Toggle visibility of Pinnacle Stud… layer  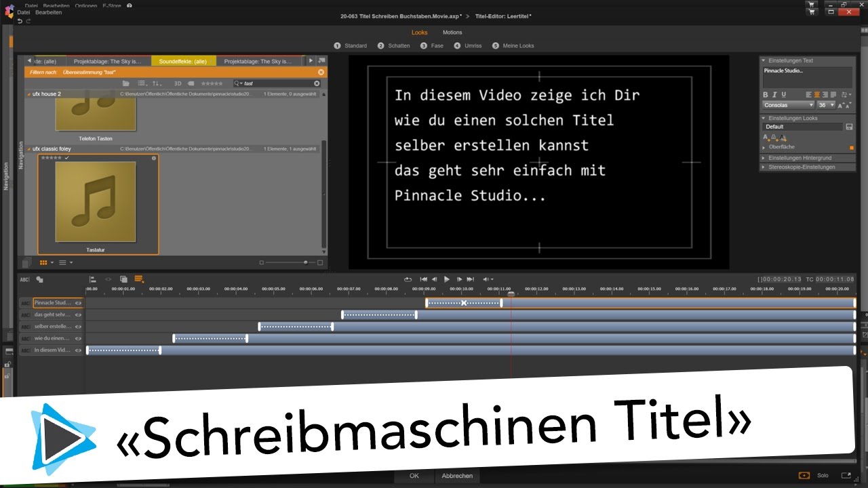pos(78,303)
